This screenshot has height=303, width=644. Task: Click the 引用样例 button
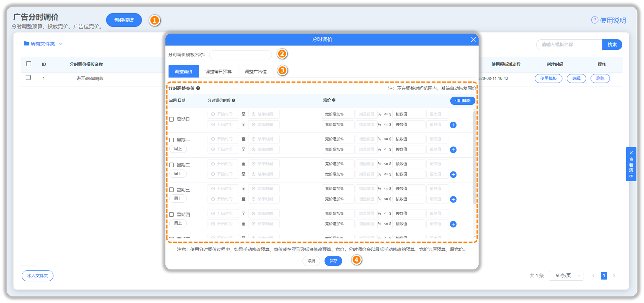(462, 101)
